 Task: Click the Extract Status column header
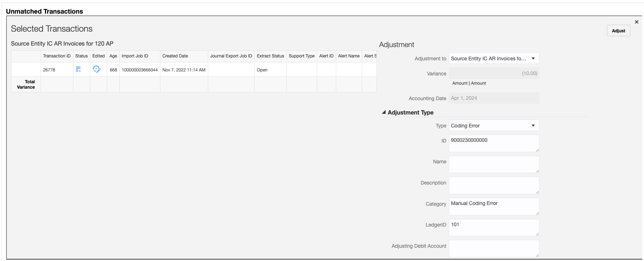coord(270,56)
